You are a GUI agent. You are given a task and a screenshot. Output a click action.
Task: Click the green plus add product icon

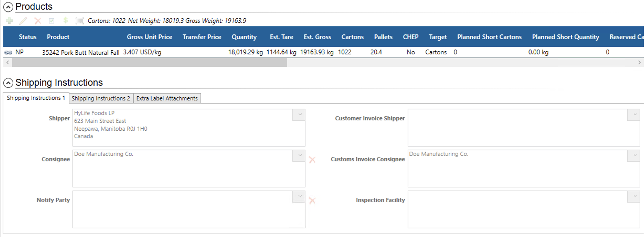point(9,21)
